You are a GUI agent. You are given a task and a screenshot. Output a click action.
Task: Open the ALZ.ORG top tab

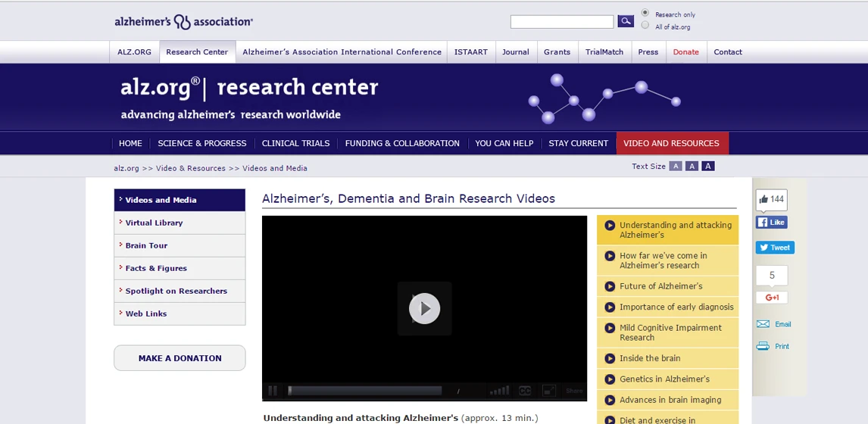coord(135,52)
